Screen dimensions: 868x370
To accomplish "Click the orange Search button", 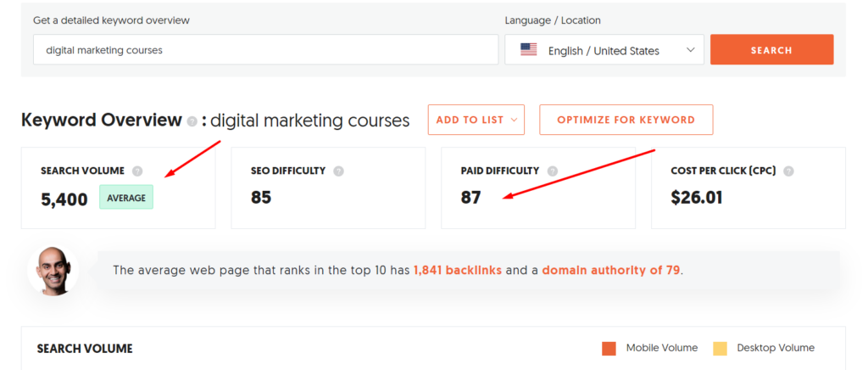I will click(x=771, y=50).
